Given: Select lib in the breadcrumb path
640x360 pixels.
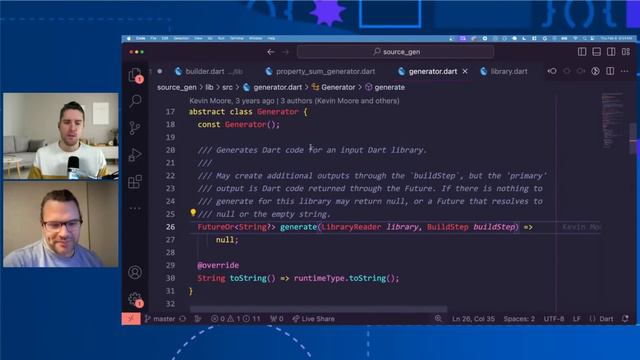Looking at the screenshot, I should 209,87.
